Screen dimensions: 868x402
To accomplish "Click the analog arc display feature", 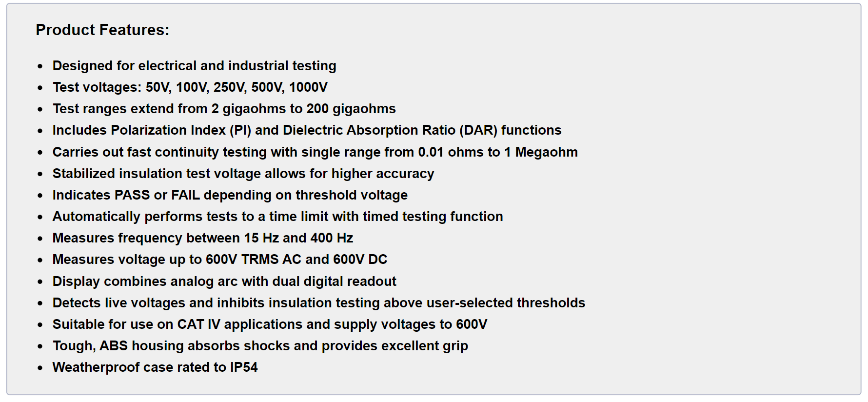I will click(224, 281).
